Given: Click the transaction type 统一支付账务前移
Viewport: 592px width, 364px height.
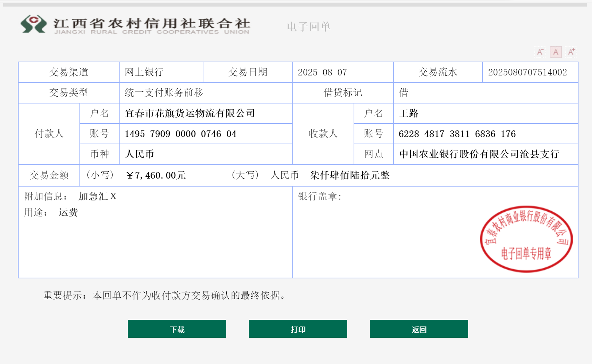Looking at the screenshot, I should 164,93.
